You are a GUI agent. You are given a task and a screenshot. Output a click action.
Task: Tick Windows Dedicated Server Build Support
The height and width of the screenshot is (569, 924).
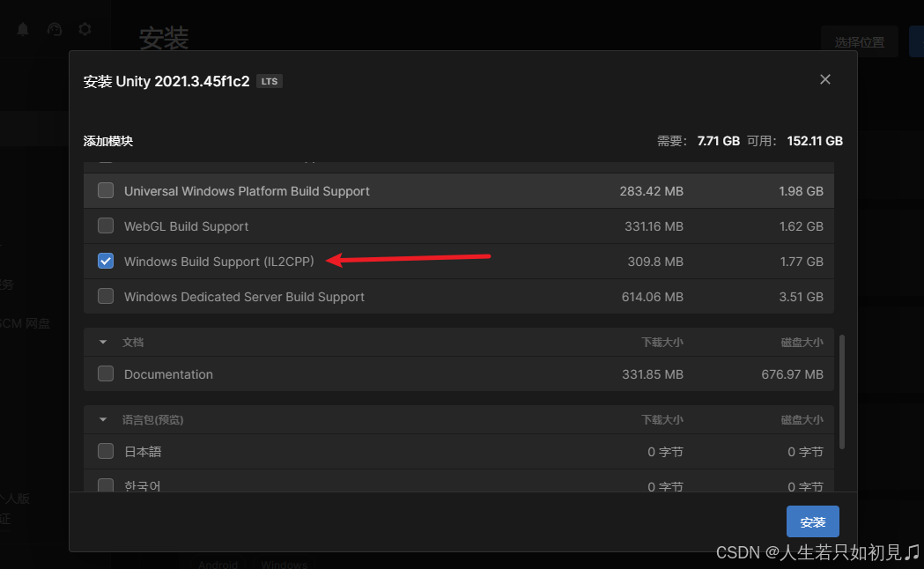click(106, 296)
